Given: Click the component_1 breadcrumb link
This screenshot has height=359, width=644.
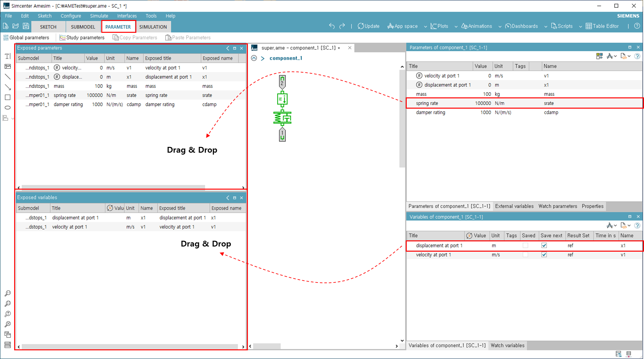Looking at the screenshot, I should tap(286, 58).
